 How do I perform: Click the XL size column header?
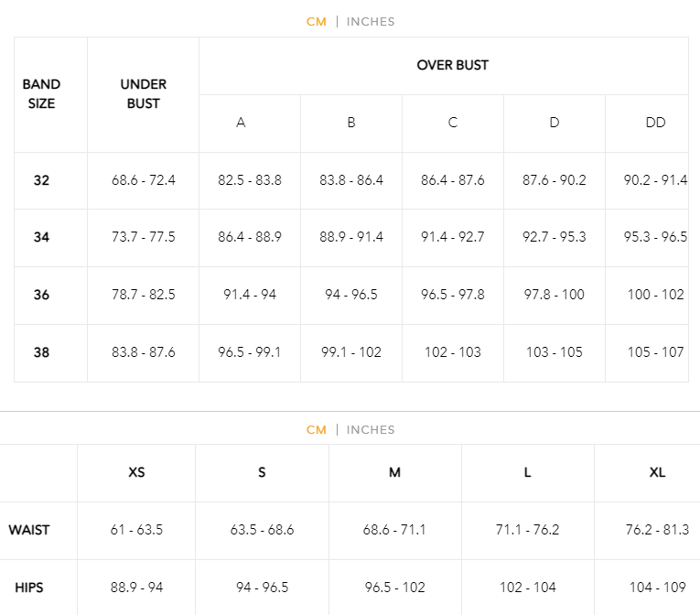(657, 472)
